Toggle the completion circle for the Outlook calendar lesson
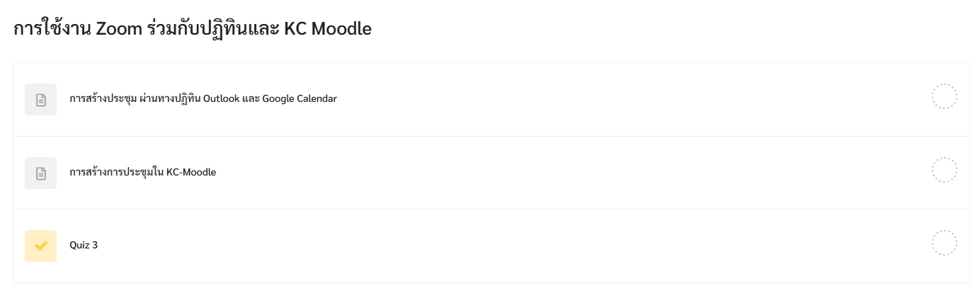Image resolution: width=980 pixels, height=293 pixels. coord(944,96)
